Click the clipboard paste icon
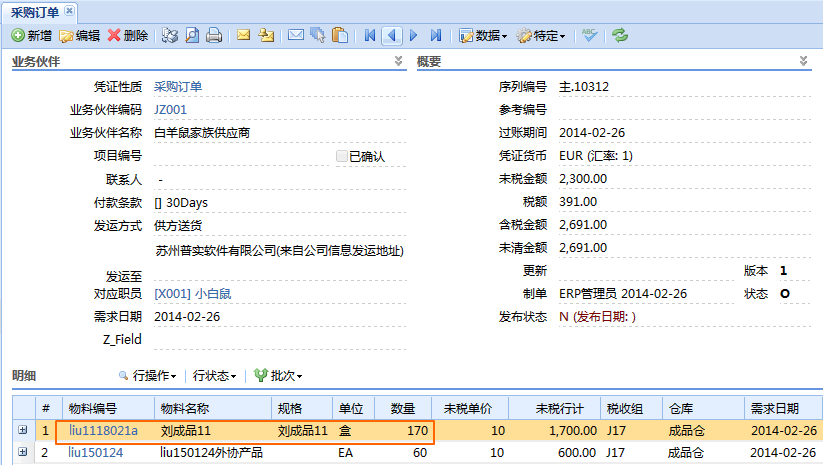 click(x=340, y=35)
